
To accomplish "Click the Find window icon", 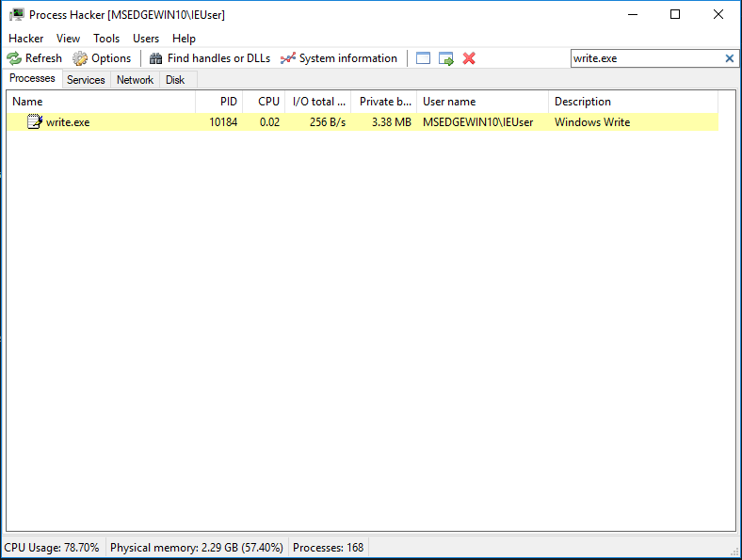I will click(x=423, y=58).
